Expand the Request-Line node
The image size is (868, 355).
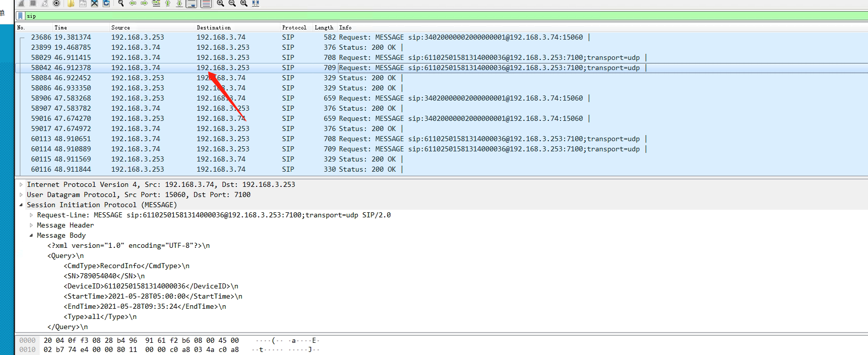click(x=31, y=215)
